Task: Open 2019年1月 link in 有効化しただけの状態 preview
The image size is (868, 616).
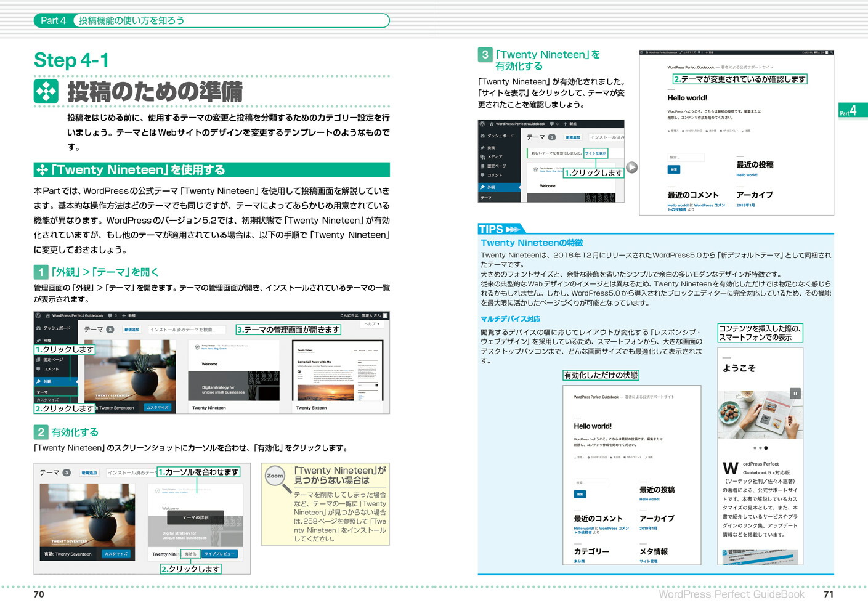Action: 648,529
